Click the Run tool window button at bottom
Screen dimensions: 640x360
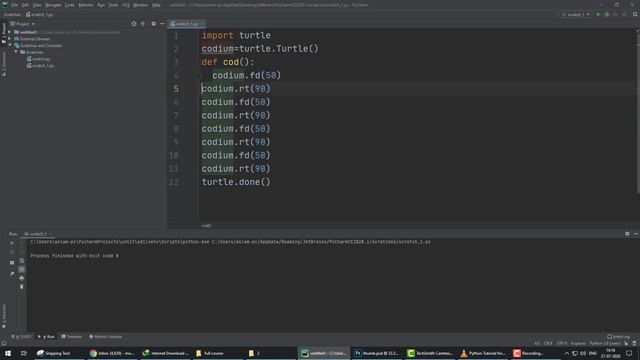click(46, 337)
